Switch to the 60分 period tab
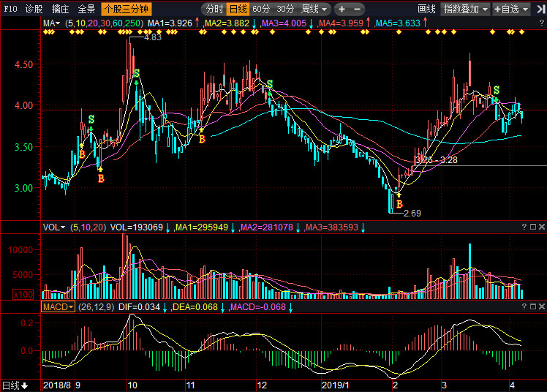The width and height of the screenshot is (547, 392). (x=262, y=9)
